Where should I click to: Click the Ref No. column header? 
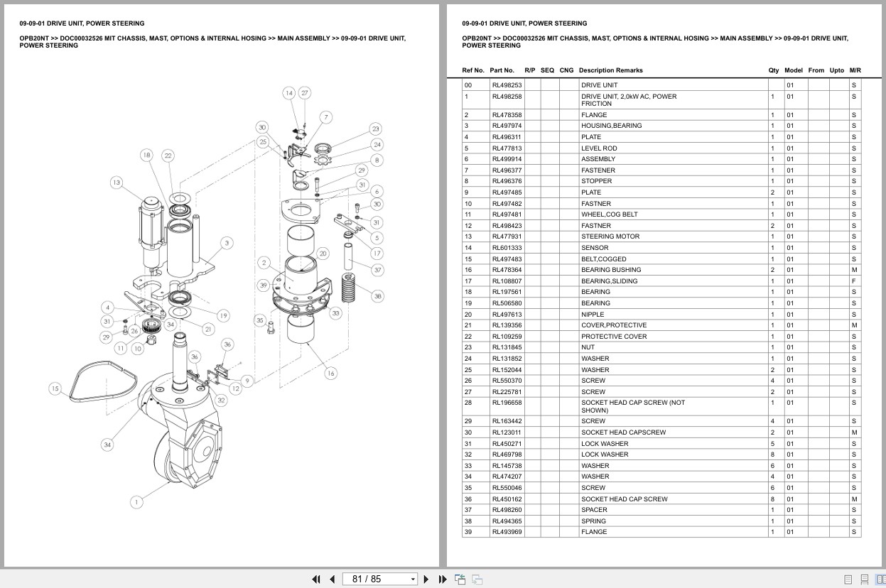(x=473, y=70)
